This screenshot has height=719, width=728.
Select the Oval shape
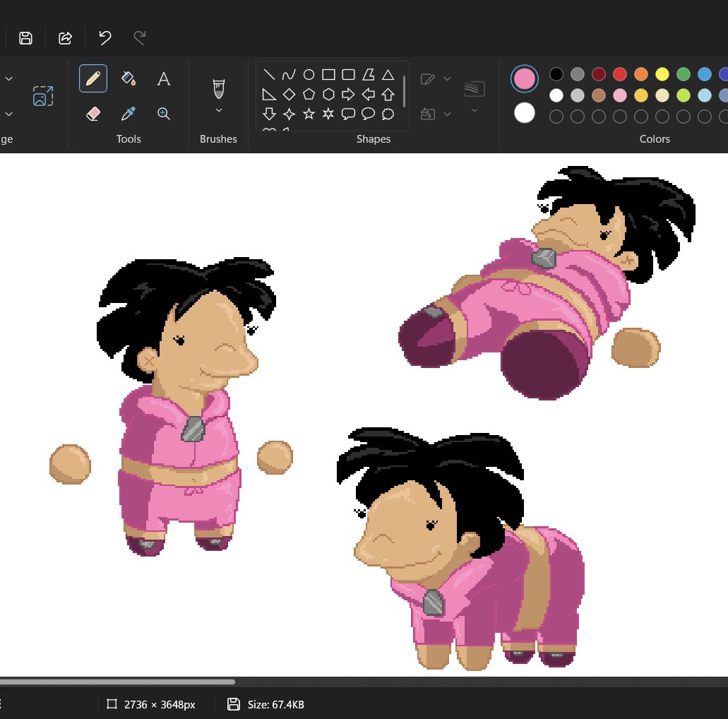point(309,74)
